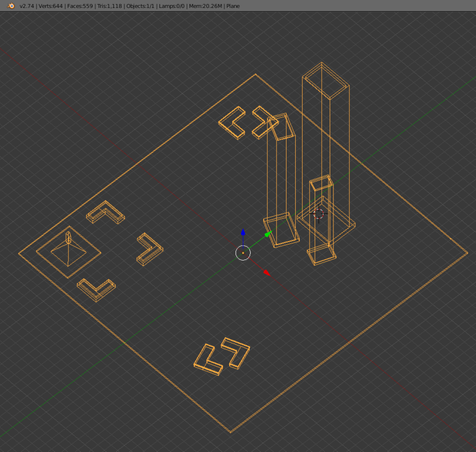The image size is (476, 452).
Task: Click the top of the tallest tower
Action: pos(327,78)
